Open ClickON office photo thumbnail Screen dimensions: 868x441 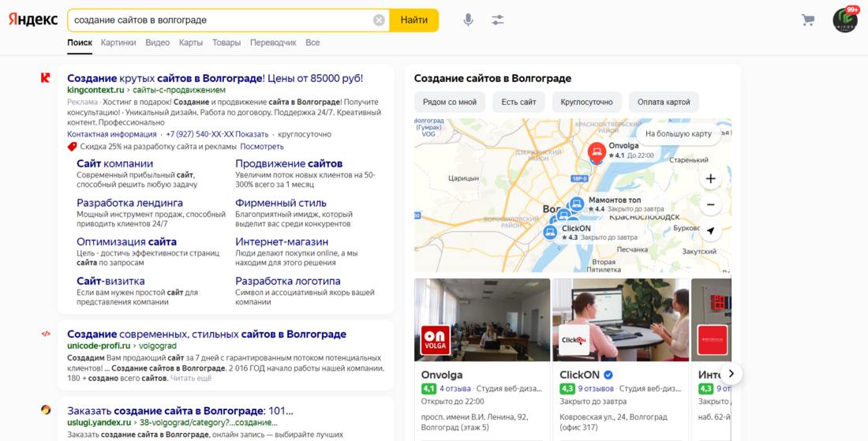point(620,320)
